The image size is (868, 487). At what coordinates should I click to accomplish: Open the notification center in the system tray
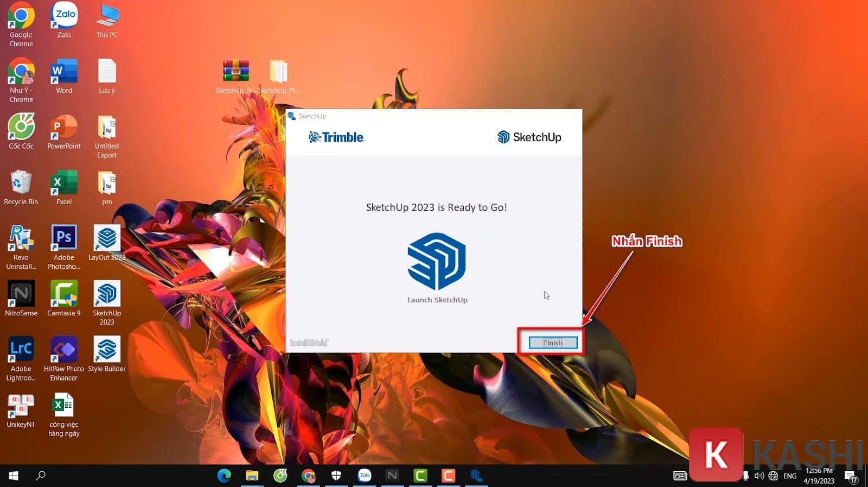[850, 476]
